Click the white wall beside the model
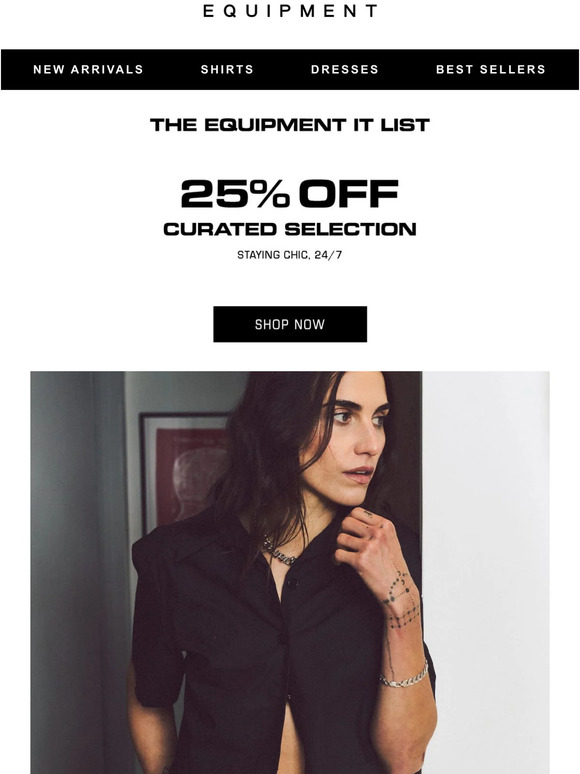The image size is (580, 774). click(x=486, y=573)
